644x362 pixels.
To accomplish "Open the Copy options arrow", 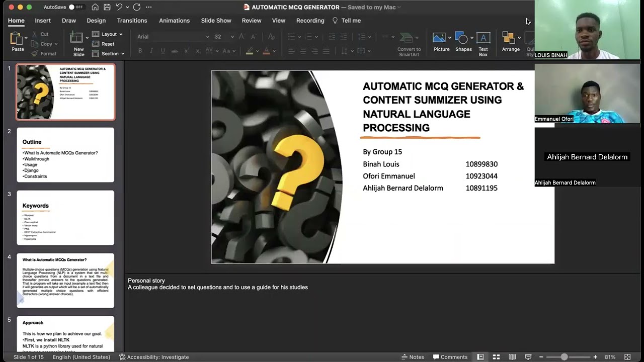I will [56, 44].
